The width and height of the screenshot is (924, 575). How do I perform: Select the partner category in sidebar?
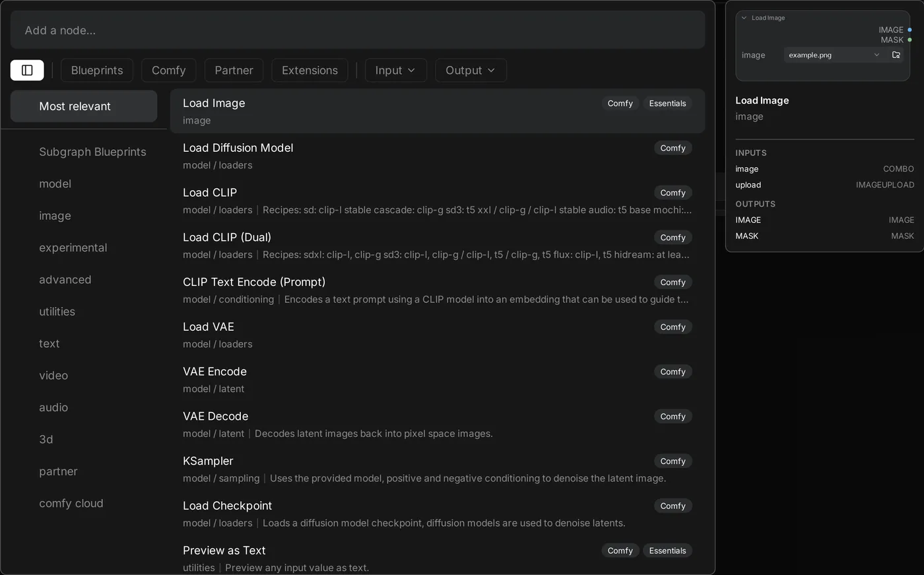(58, 471)
